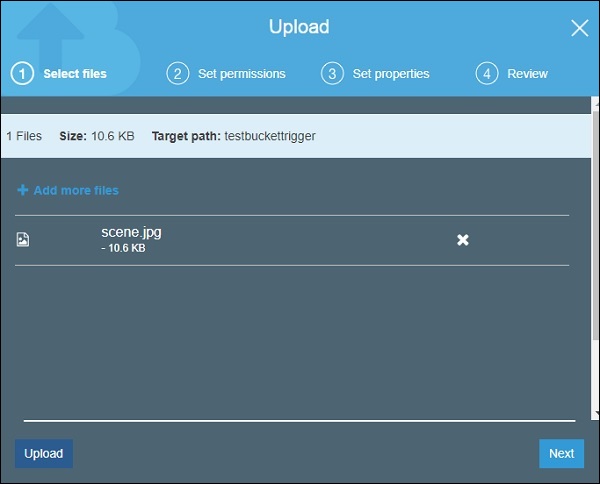Click the step 3 number circle
The width and height of the screenshot is (600, 484).
point(332,73)
